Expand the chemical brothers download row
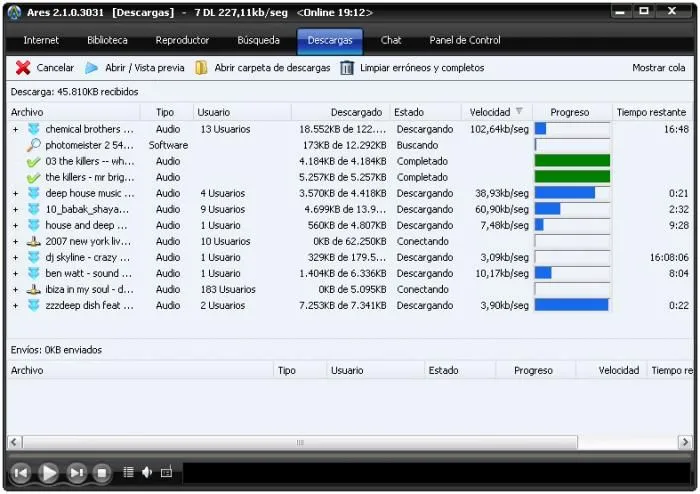This screenshot has width=700, height=494. click(x=15, y=130)
